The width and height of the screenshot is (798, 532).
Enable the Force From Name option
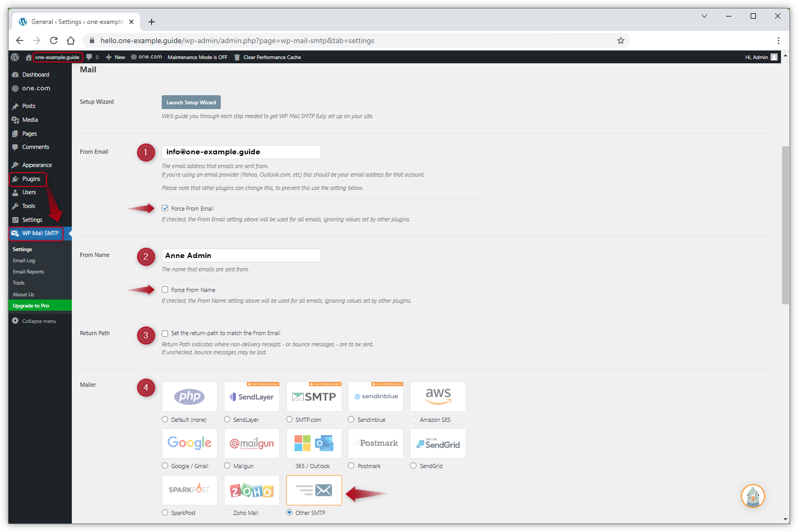coord(165,289)
